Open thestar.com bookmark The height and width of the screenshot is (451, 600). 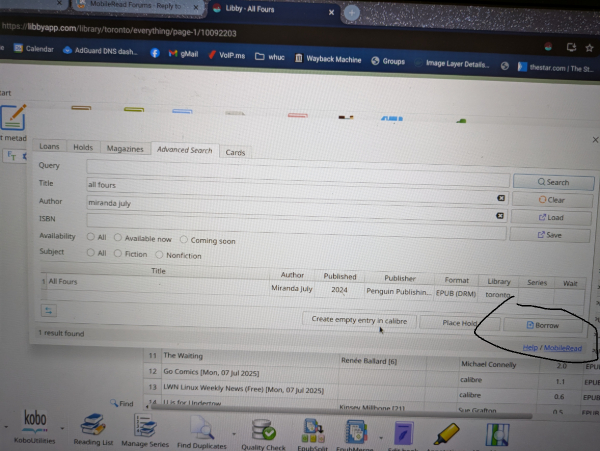click(x=556, y=68)
